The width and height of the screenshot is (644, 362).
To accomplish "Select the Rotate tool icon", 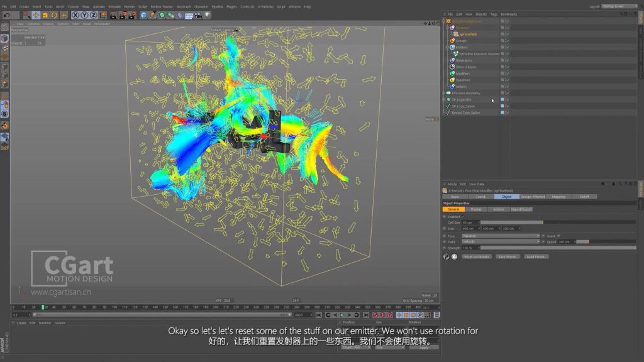I will pos(54,15).
